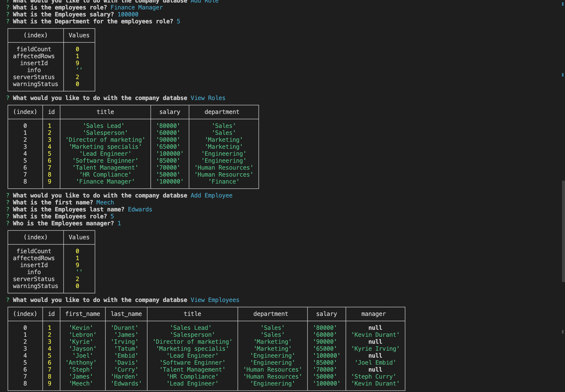Viewport: 565px width, 392px height.
Task: Click the 'manager' column header
Action: (x=374, y=314)
